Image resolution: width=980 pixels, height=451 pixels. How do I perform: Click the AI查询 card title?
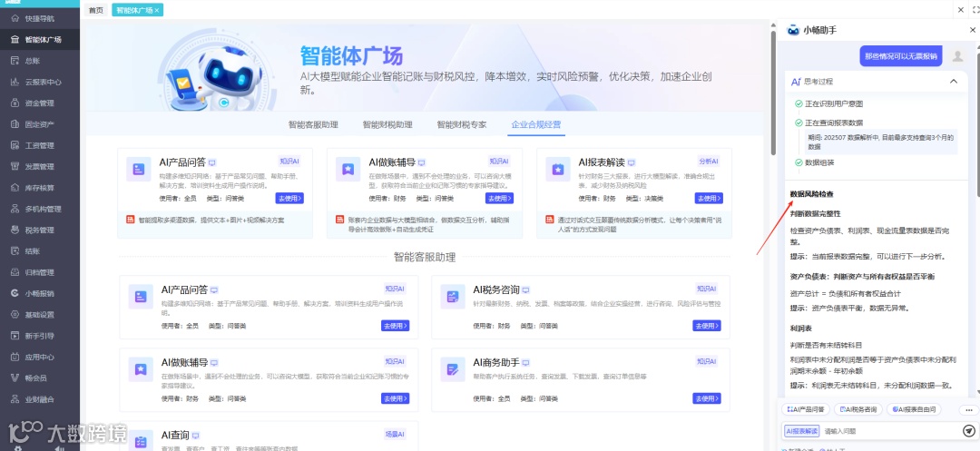[175, 436]
